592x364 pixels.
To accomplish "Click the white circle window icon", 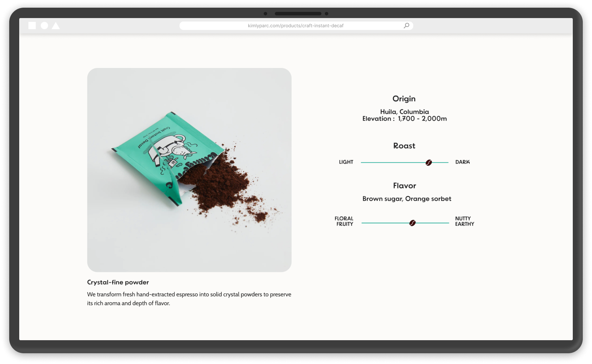I will (45, 26).
